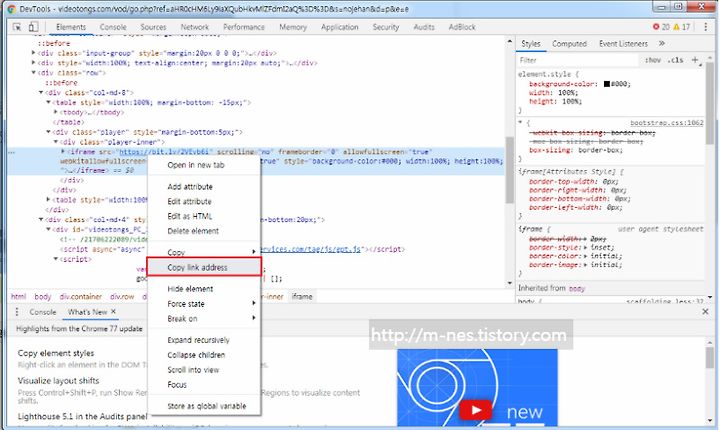This screenshot has height=430, width=720.
Task: Click the Copy element styles heading
Action: [x=56, y=353]
